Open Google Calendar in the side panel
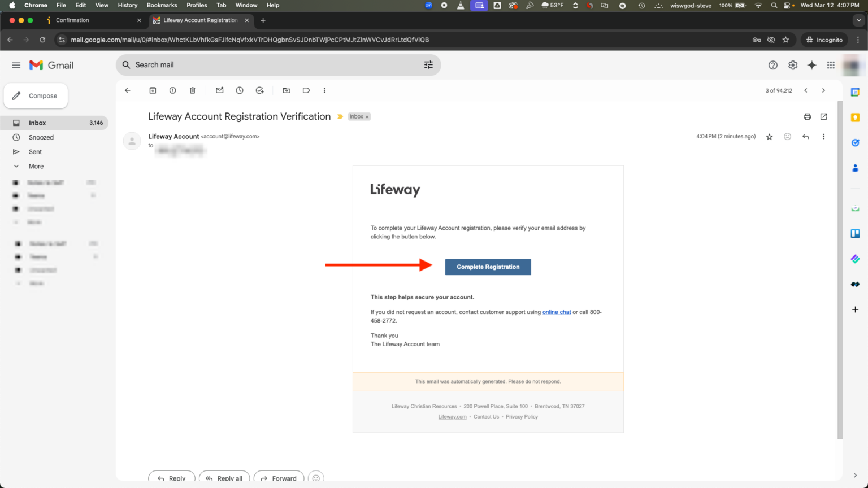Image resolution: width=868 pixels, height=488 pixels. [855, 91]
